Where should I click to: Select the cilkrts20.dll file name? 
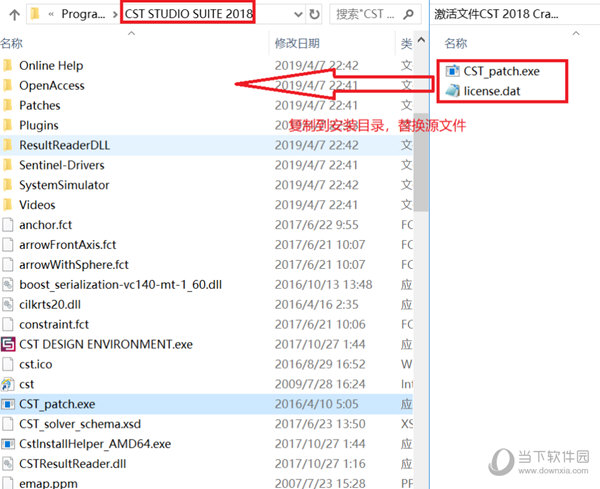point(50,304)
